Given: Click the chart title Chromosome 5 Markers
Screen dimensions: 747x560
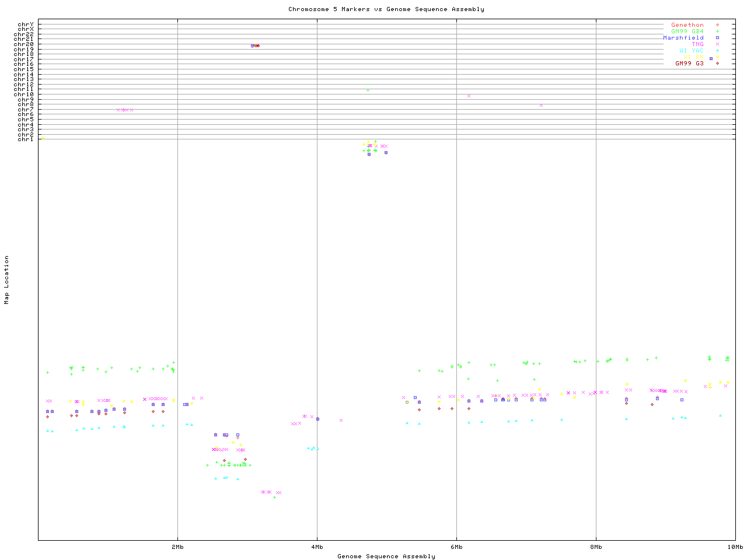Looking at the screenshot, I should 386,9.
